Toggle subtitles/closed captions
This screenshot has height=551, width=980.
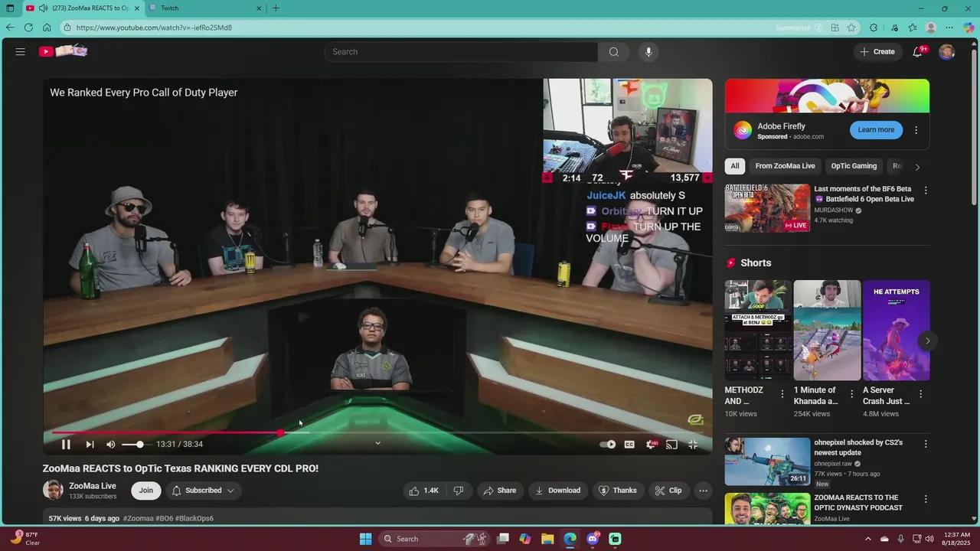629,445
